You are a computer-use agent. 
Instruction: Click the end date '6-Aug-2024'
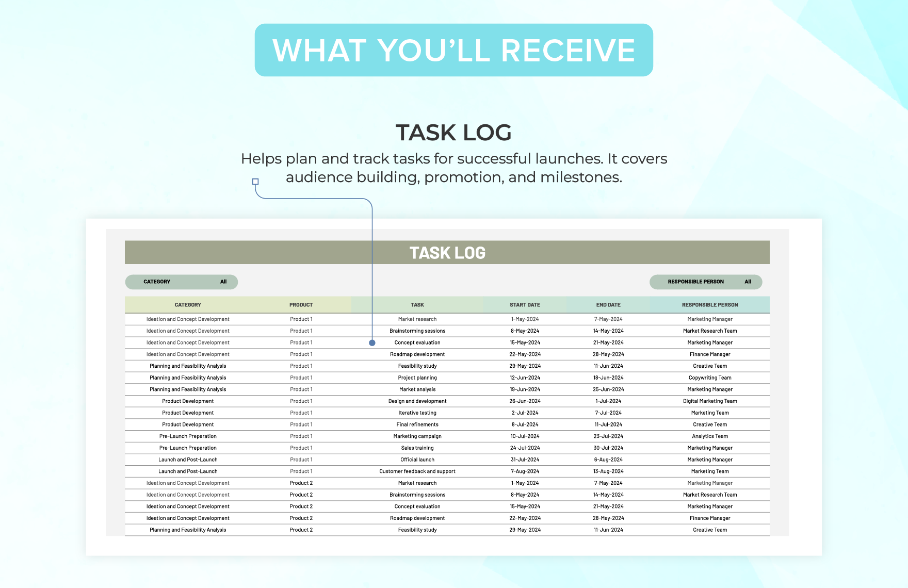coord(608,460)
